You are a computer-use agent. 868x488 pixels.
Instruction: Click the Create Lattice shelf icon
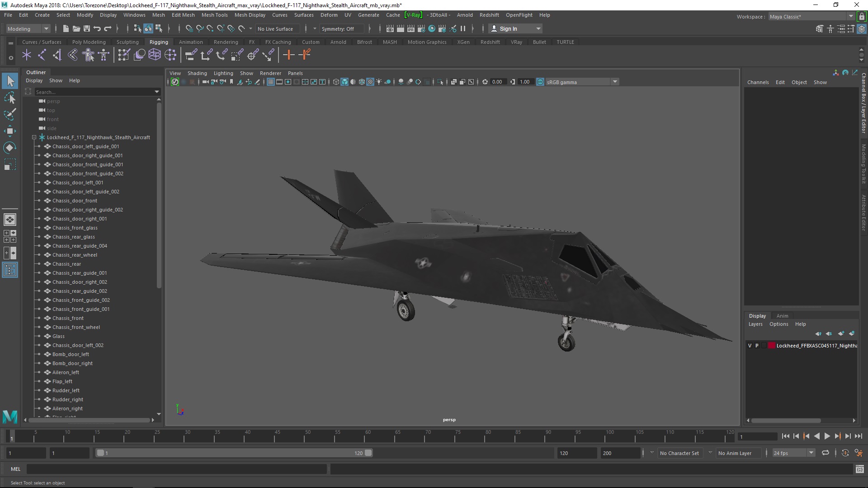pyautogui.click(x=155, y=55)
